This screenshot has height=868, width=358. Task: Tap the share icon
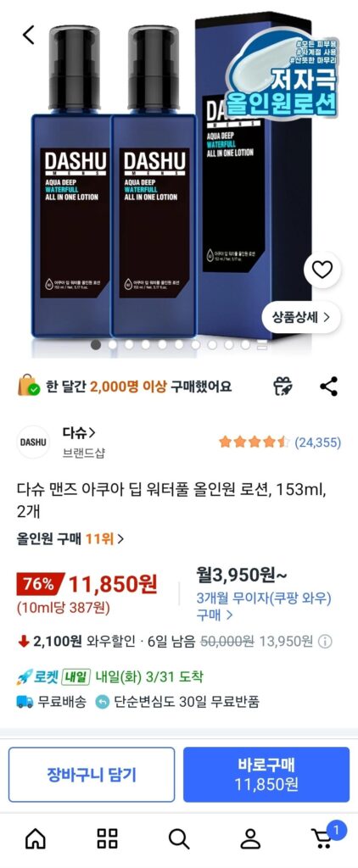(328, 387)
